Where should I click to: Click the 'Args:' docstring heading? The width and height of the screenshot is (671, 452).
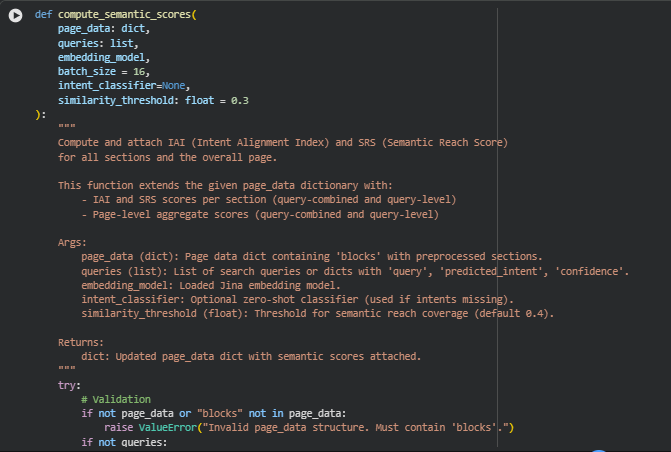coord(73,242)
